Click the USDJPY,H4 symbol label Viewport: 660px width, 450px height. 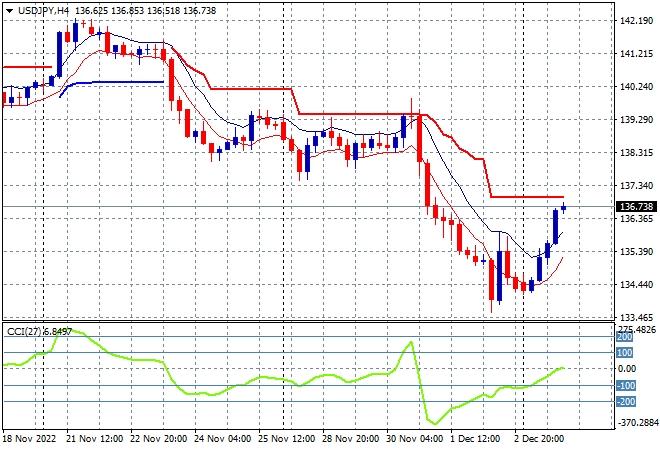pos(43,11)
